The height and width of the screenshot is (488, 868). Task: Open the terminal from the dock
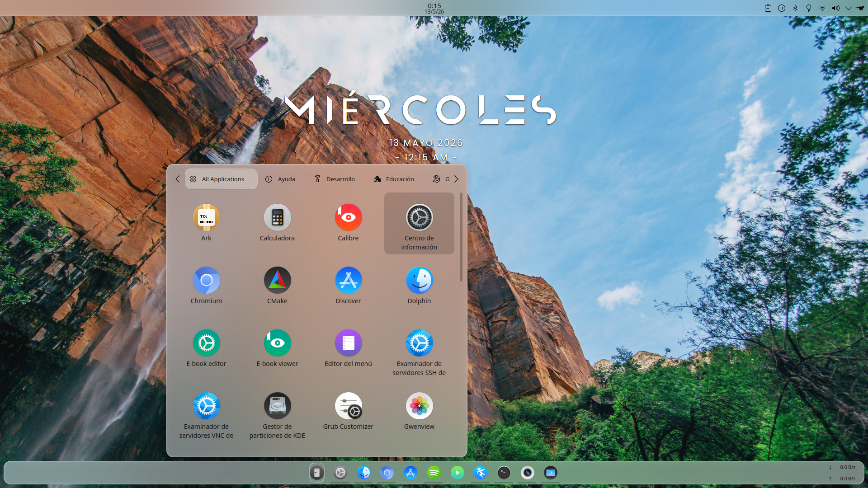point(504,473)
